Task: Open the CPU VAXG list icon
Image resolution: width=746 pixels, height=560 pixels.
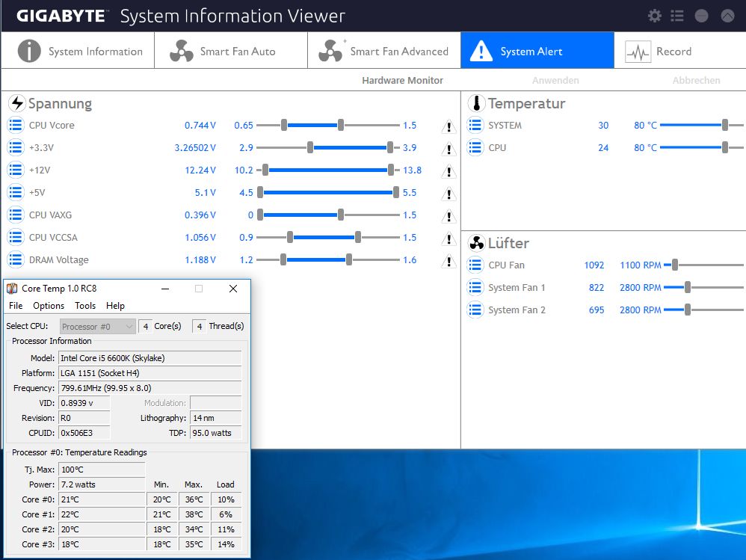Action: click(16, 215)
